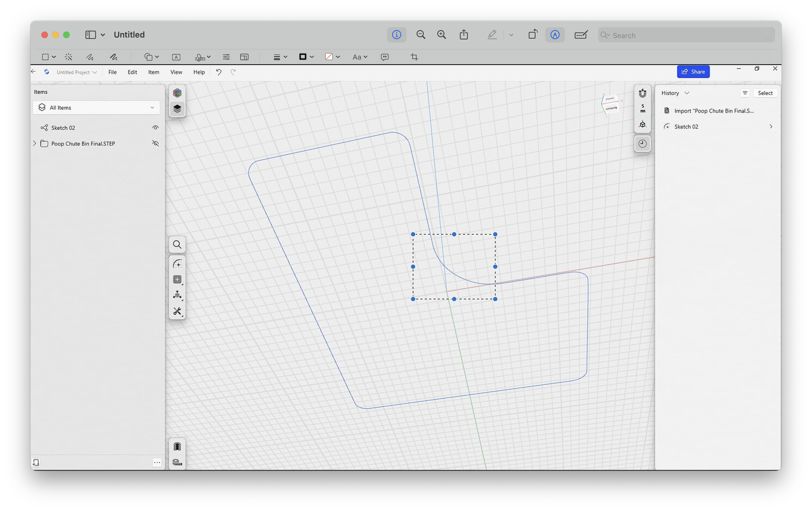The image size is (812, 511).
Task: Open the colored cube visual style icon
Action: click(x=177, y=93)
